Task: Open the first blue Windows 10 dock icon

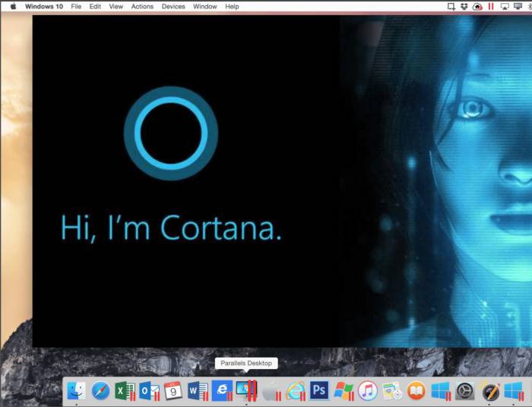Action: click(x=441, y=391)
